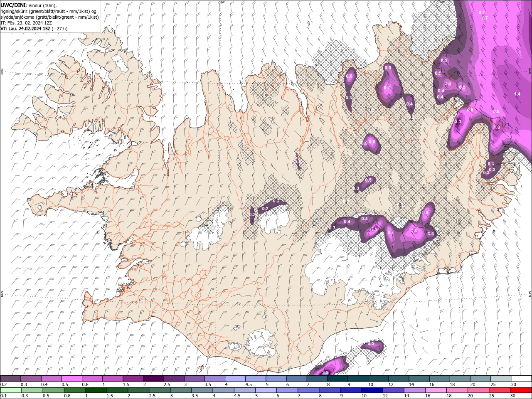Click the 2.2 precipitation value on the map
This screenshot has height=399, width=532.
[x=458, y=122]
